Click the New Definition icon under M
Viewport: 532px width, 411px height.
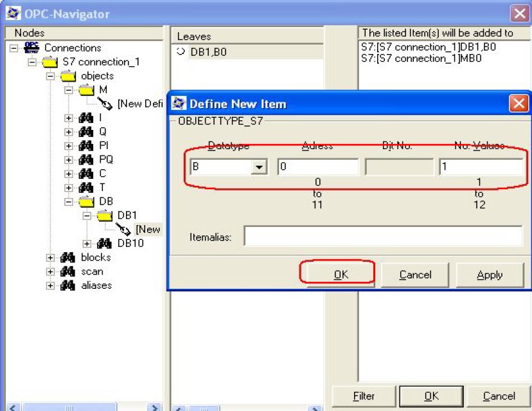(105, 104)
